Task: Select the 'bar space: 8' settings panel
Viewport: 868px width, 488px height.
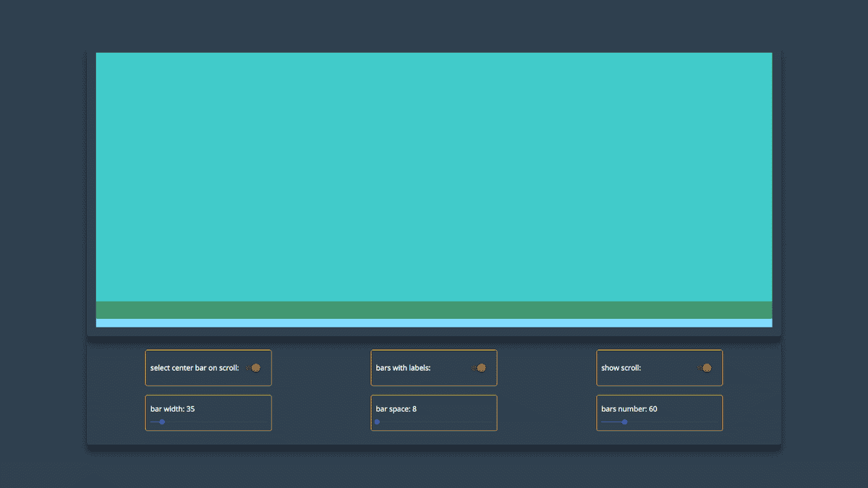Action: pyautogui.click(x=434, y=413)
